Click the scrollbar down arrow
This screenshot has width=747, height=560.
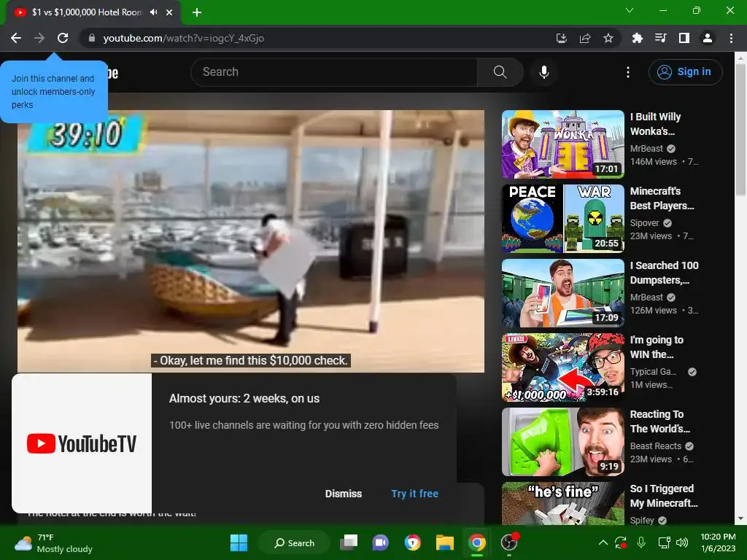click(x=740, y=518)
